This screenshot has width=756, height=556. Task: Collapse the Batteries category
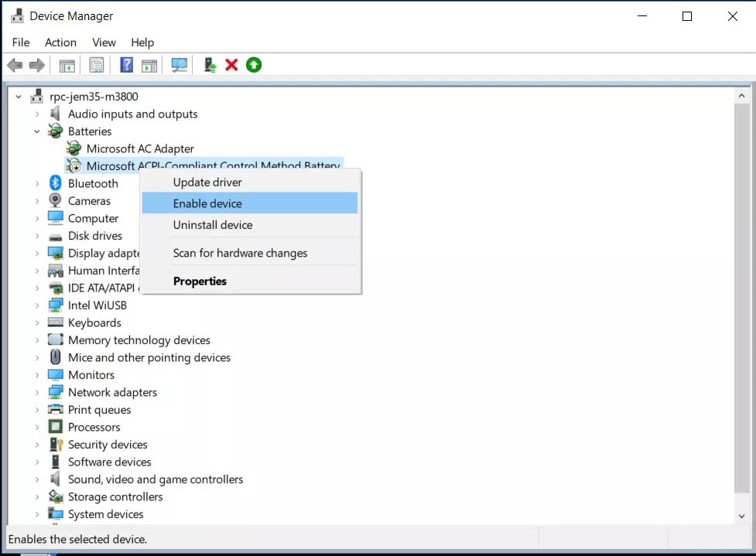click(36, 131)
